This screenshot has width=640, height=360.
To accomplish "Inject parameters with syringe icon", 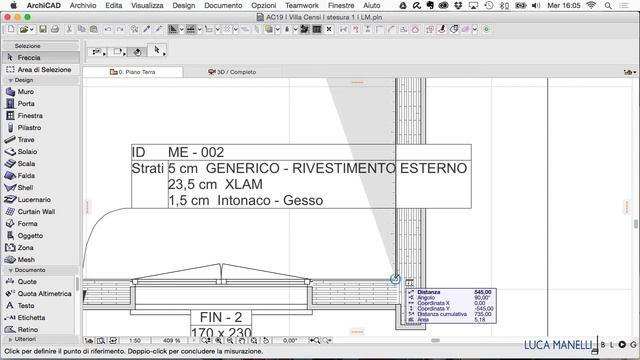I will [x=159, y=29].
